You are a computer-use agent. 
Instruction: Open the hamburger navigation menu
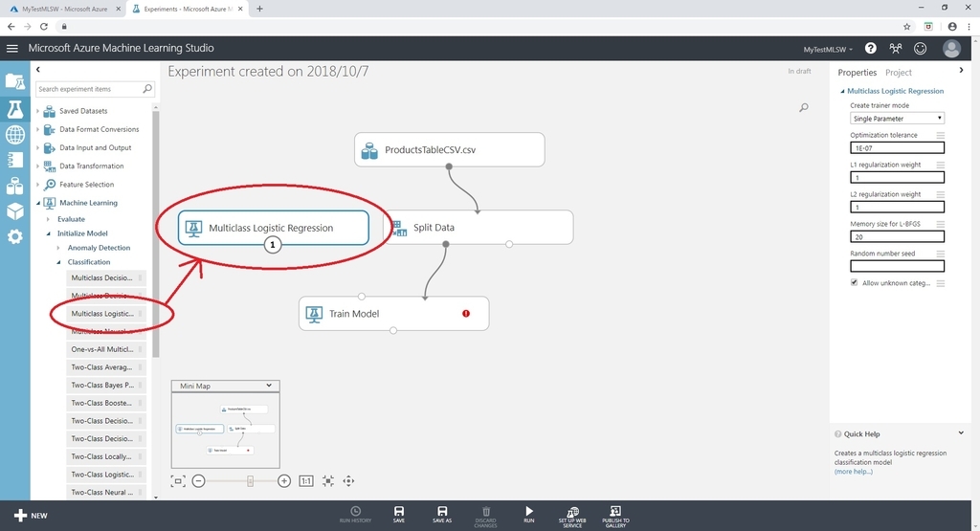click(x=11, y=48)
